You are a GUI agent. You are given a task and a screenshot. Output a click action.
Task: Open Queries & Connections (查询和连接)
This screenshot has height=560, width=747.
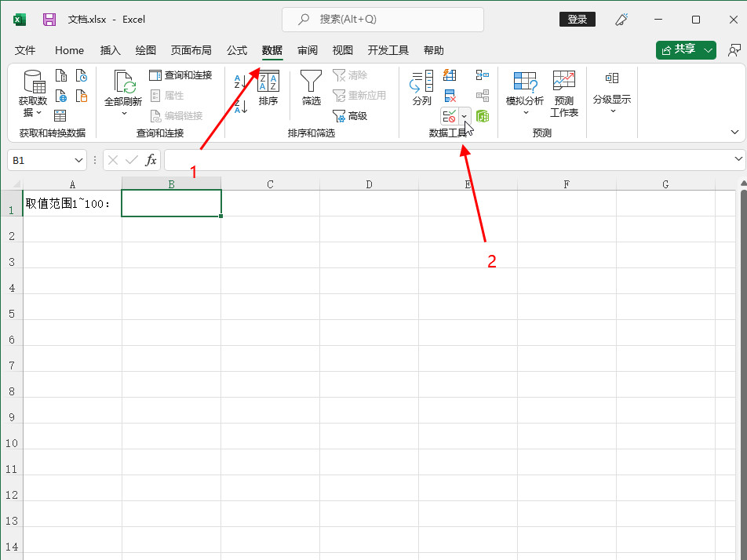pyautogui.click(x=180, y=75)
